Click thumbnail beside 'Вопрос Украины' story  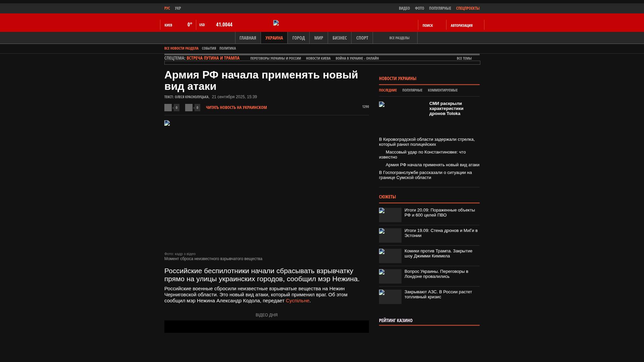[390, 276]
